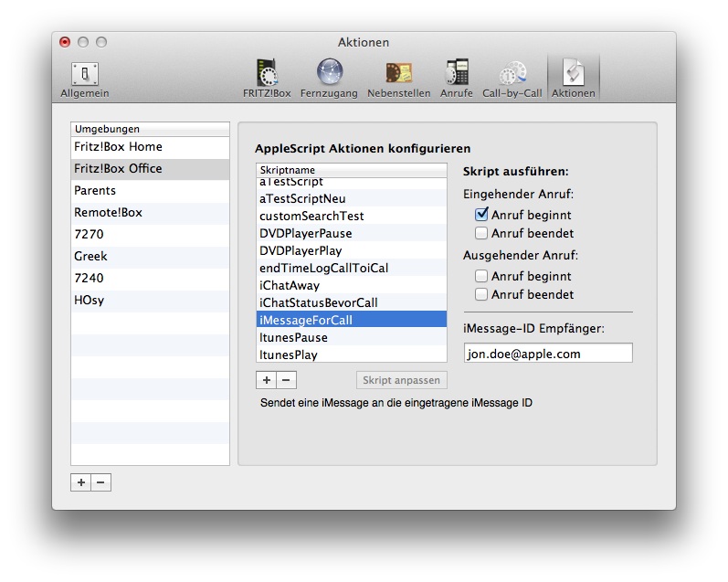Select the Call-by-Call toolbar icon
728x582 pixels.
512,79
